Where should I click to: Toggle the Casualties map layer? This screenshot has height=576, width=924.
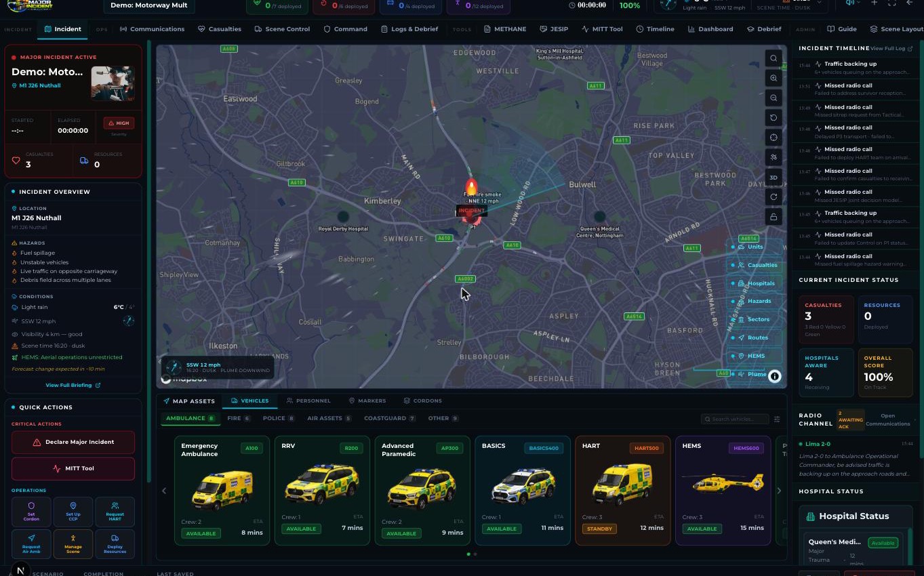pyautogui.click(x=755, y=265)
